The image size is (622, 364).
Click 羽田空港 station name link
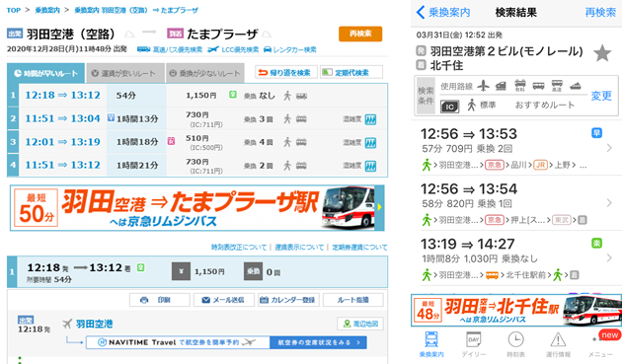pyautogui.click(x=95, y=324)
